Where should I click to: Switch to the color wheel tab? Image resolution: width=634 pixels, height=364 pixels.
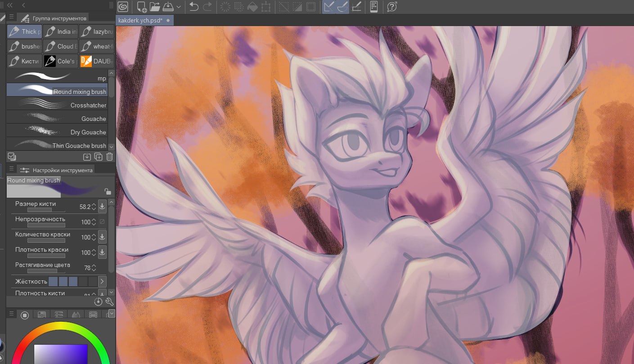pos(25,315)
